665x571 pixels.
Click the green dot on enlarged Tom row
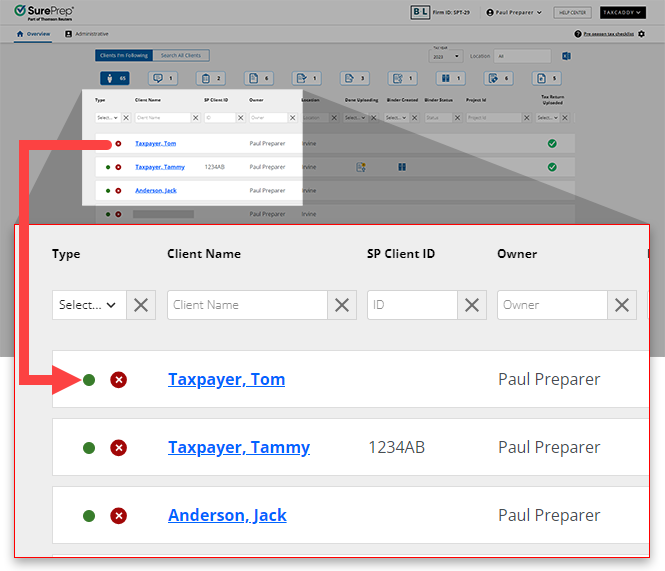tap(89, 380)
